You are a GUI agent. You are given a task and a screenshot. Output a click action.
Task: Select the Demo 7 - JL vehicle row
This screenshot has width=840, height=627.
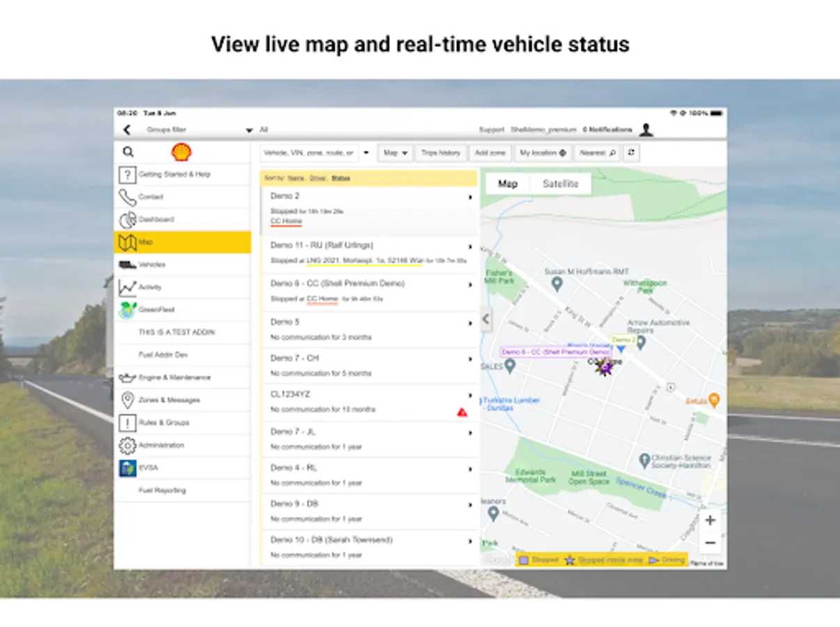pos(369,439)
